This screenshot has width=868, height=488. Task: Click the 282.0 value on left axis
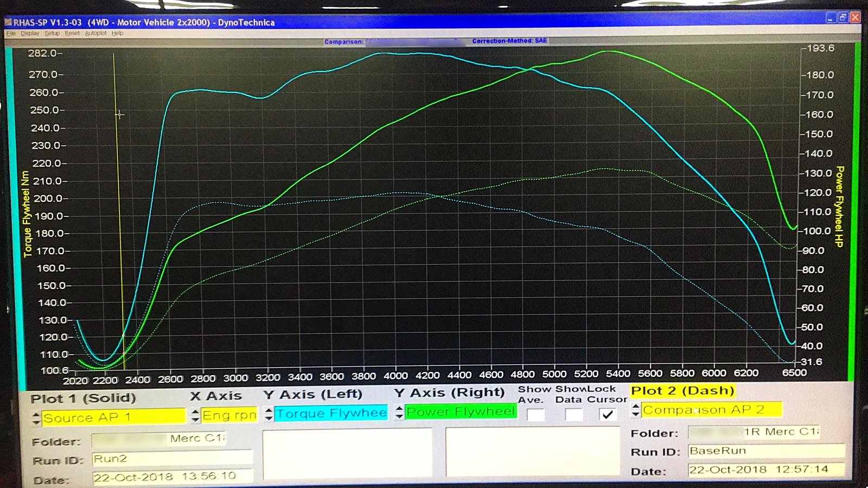click(x=43, y=53)
